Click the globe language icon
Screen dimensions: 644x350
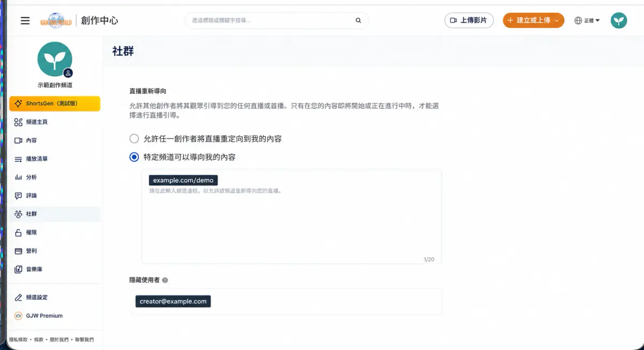(578, 20)
